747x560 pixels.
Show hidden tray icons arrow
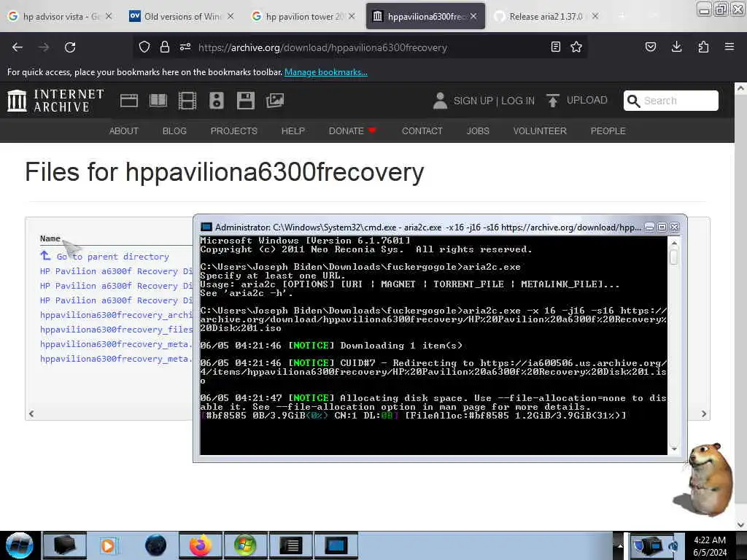tap(620, 545)
